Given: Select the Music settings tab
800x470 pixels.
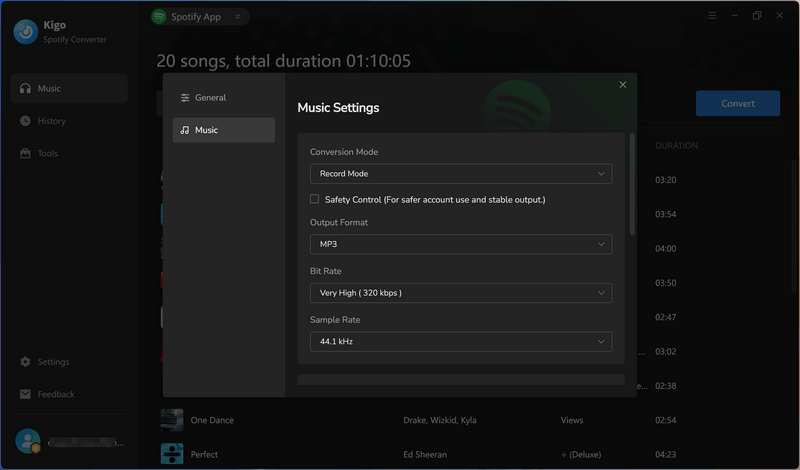Looking at the screenshot, I should pos(223,130).
